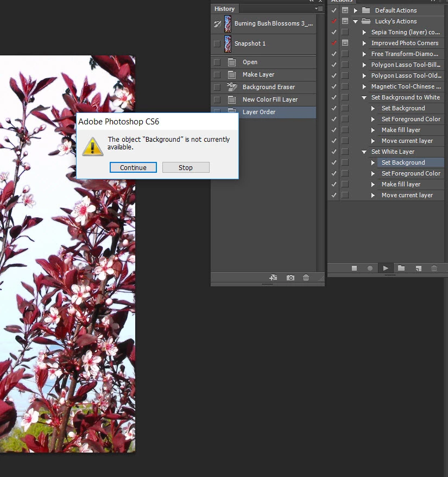Play the selected action
This screenshot has height=477, width=448.
[386, 268]
